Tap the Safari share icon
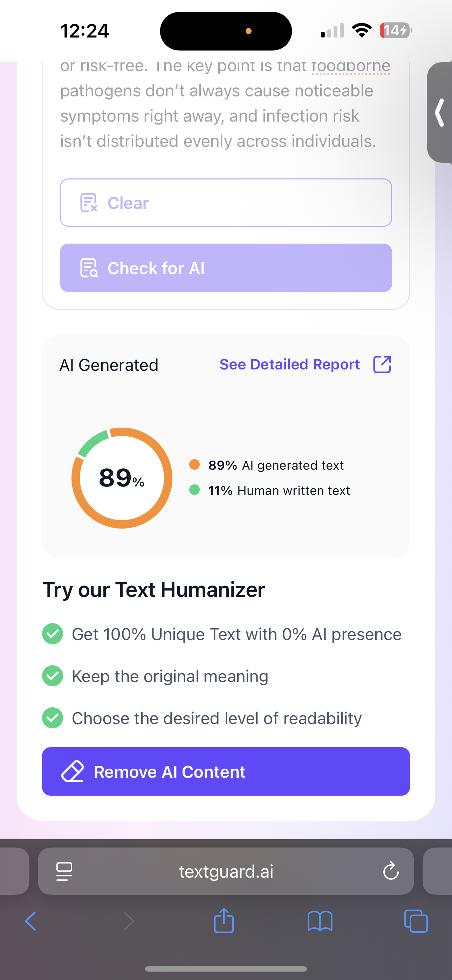The width and height of the screenshot is (452, 980). tap(224, 921)
